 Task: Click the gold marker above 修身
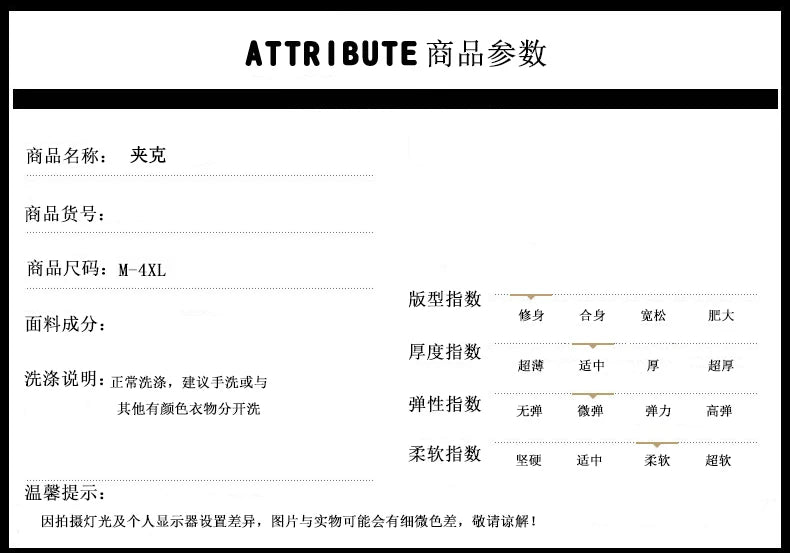[x=531, y=296]
